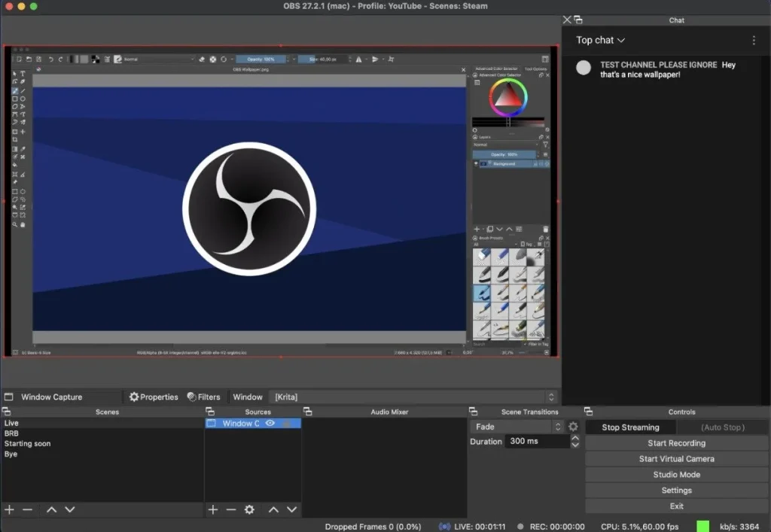Expand the Top chat dropdown
This screenshot has width=771, height=532.
click(x=600, y=41)
